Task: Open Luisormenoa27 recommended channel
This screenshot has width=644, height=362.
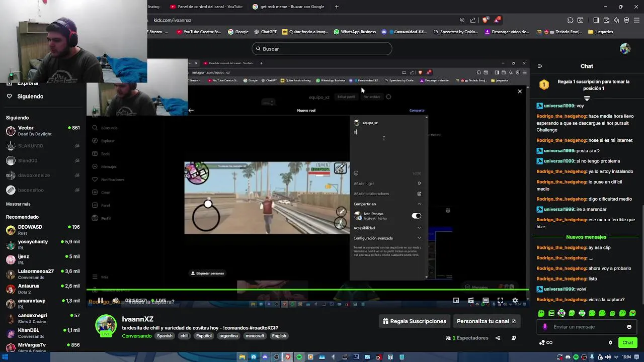Action: coord(43,274)
